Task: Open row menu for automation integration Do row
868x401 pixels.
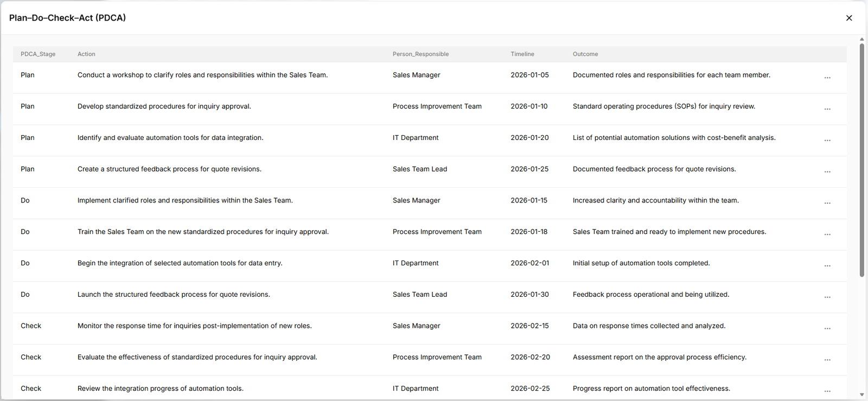Action: (x=827, y=266)
